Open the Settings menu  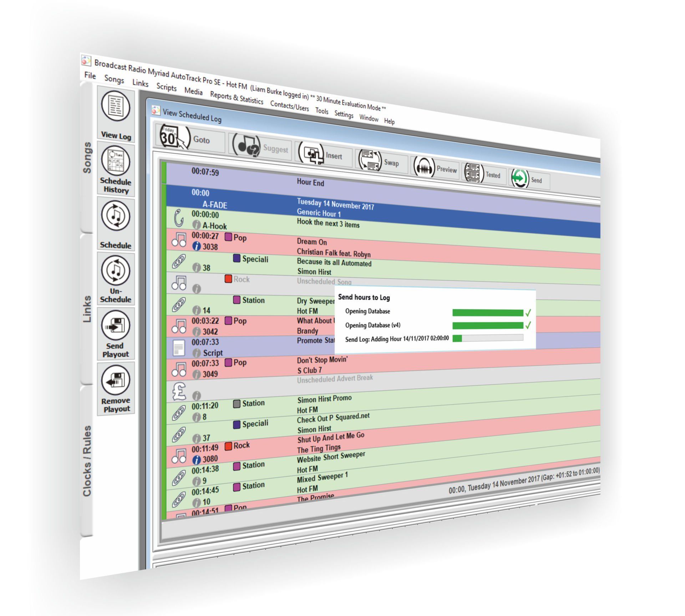(x=344, y=114)
